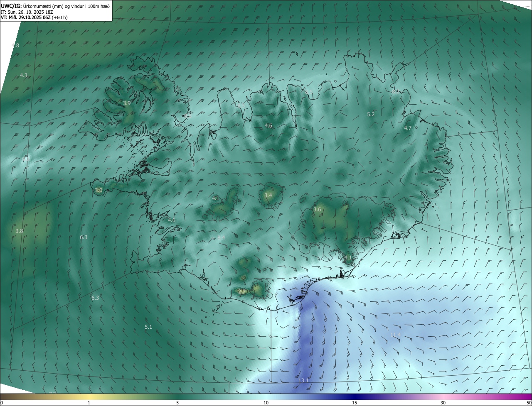Select the 4.7 map value
532x406 pixels.
[x=408, y=128]
